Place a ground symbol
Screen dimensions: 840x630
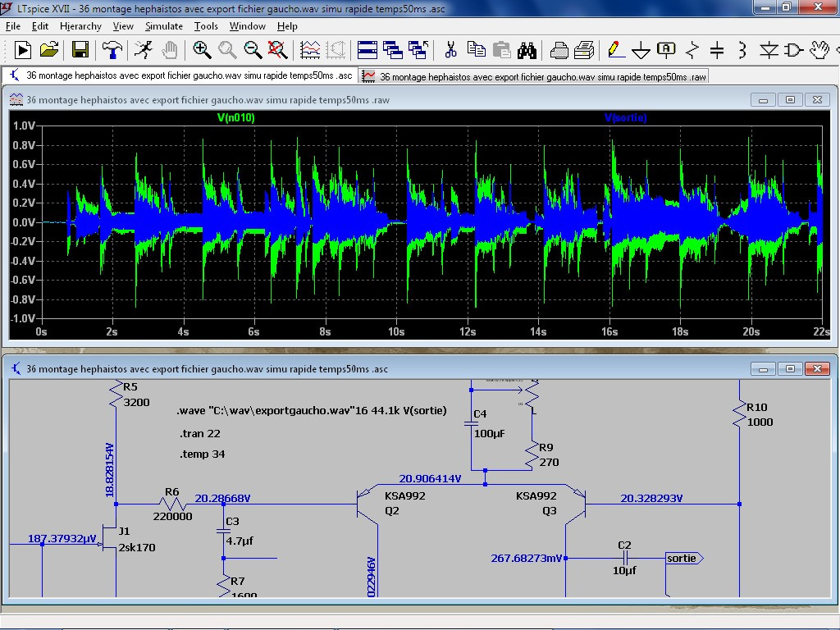[x=641, y=51]
